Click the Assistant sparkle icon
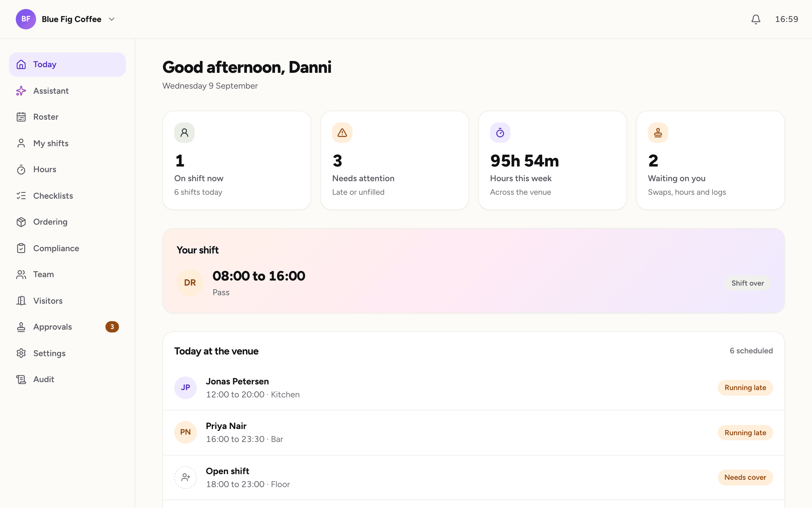812x508 pixels. [x=21, y=91]
